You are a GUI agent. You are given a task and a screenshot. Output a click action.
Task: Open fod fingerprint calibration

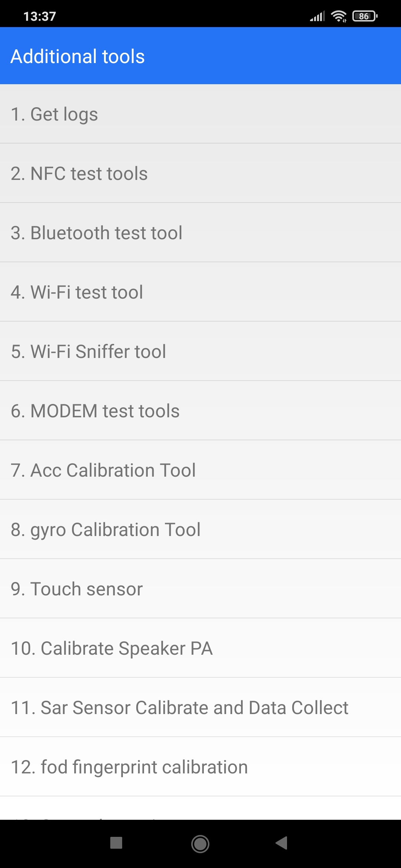coord(200,767)
